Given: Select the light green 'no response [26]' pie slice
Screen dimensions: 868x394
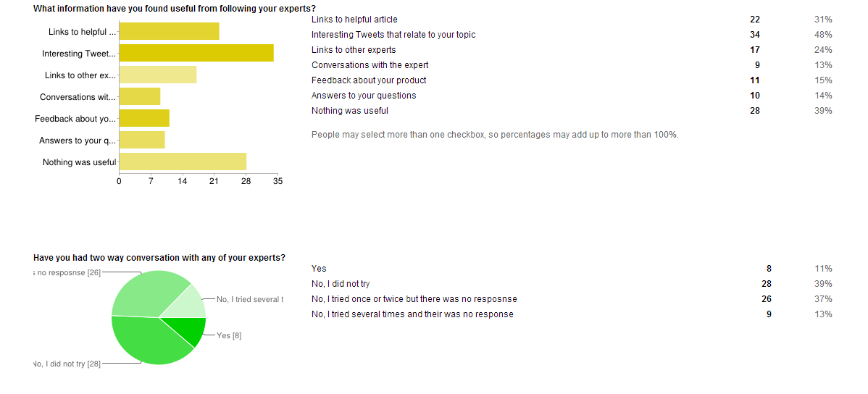Looking at the screenshot, I should point(145,293).
